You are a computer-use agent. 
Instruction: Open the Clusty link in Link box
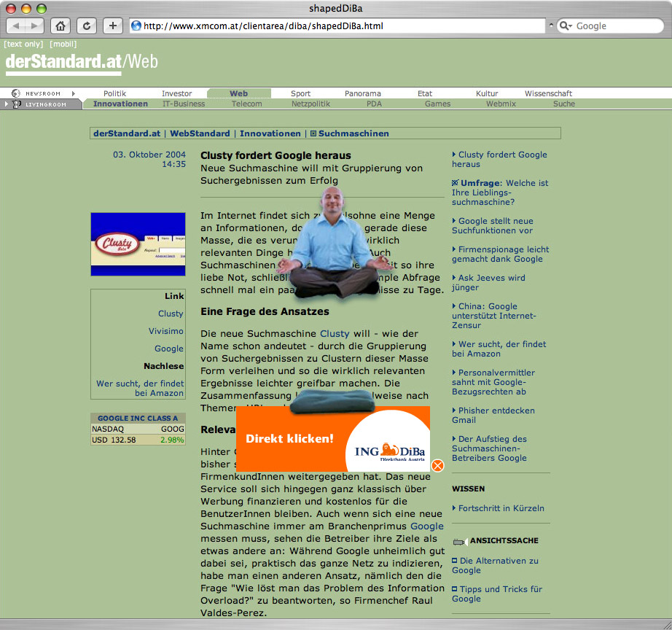pos(171,314)
